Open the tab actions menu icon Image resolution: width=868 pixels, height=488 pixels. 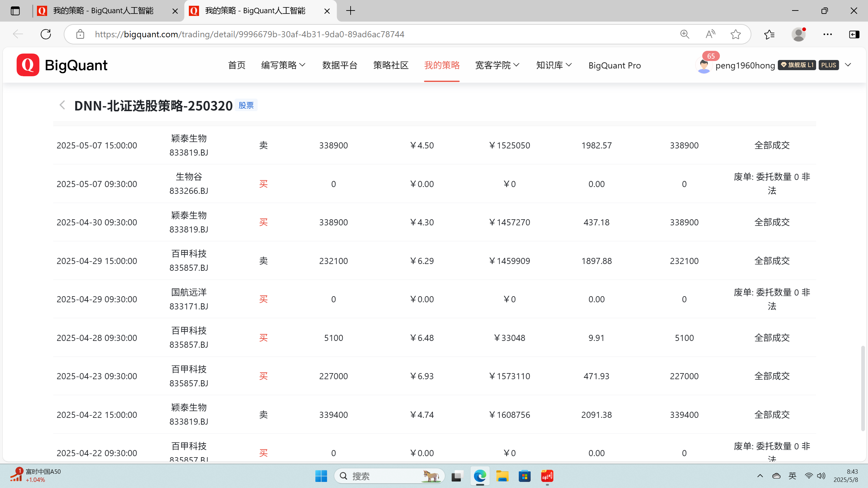[15, 11]
